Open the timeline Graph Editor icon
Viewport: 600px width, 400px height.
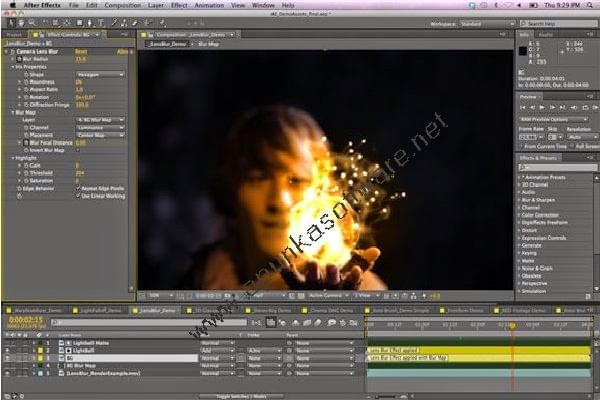point(354,323)
